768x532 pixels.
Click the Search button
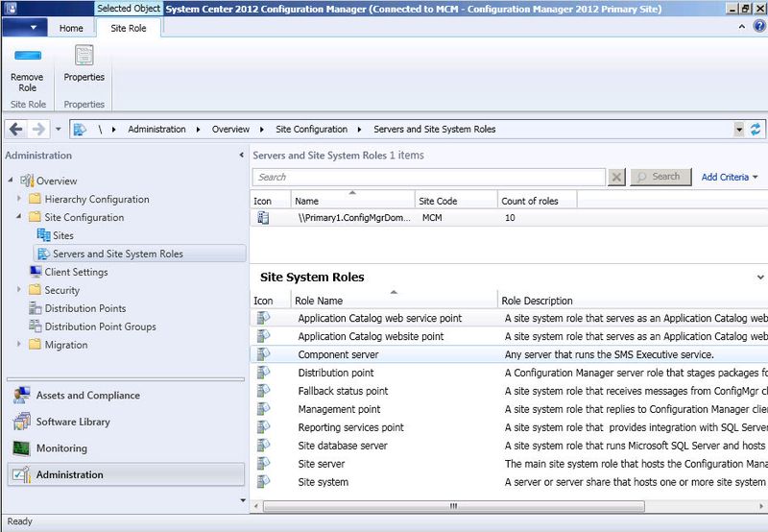pyautogui.click(x=661, y=177)
